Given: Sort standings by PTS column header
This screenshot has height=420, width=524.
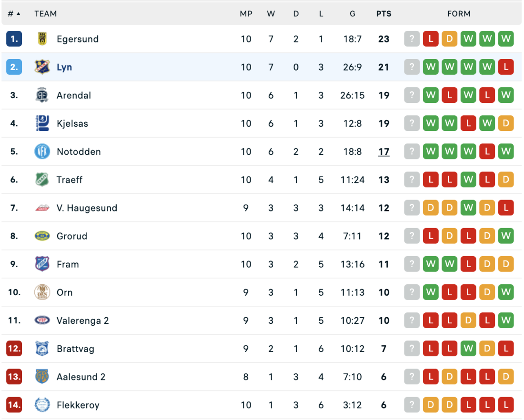Looking at the screenshot, I should [x=383, y=14].
